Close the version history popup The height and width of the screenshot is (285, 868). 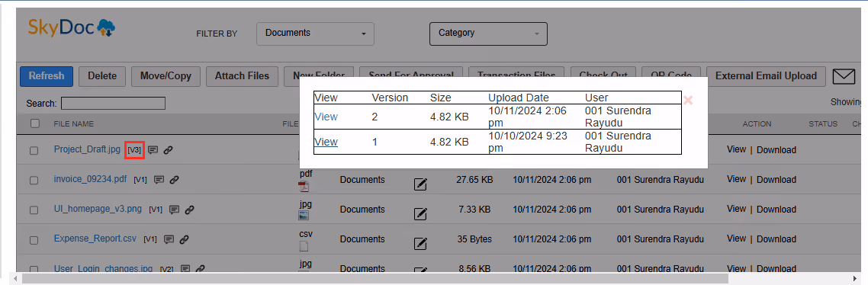tap(688, 100)
